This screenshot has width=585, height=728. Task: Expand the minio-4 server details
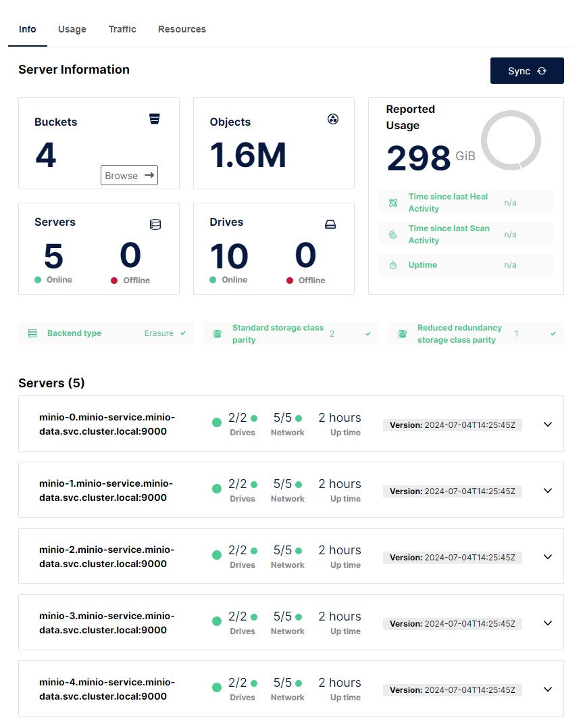548,689
